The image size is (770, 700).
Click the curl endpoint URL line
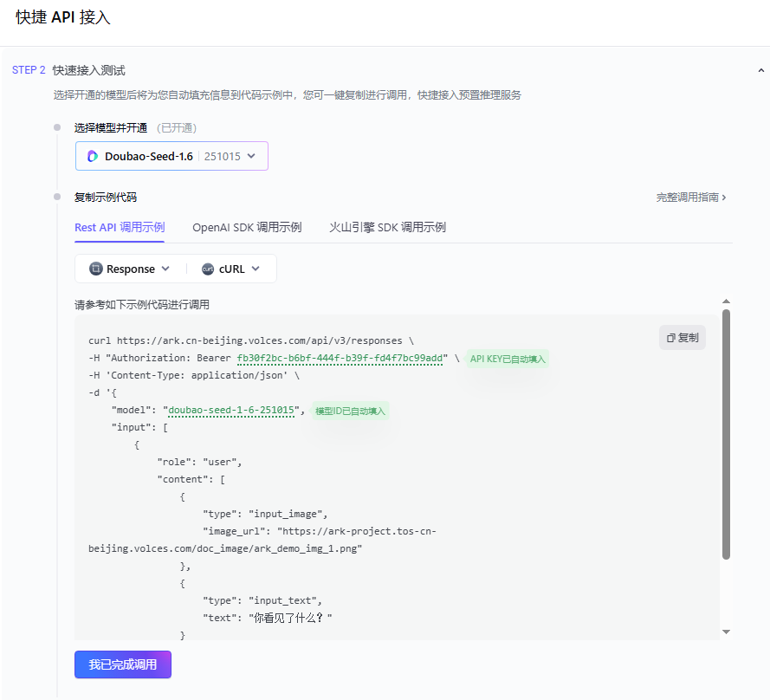point(251,340)
